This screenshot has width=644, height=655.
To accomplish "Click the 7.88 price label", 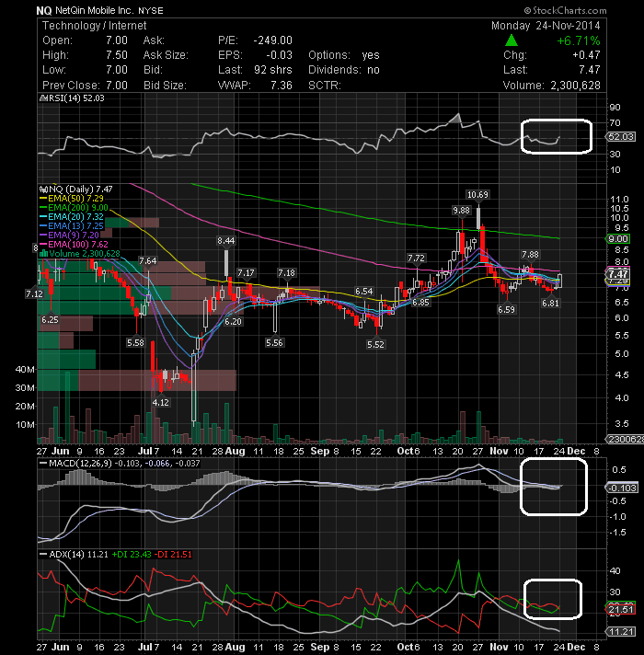I will (x=530, y=255).
